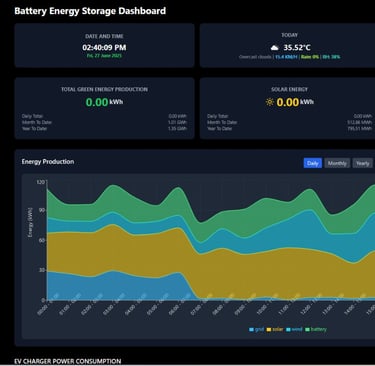
Task: Click the overcast cloud weather icon
Action: tap(274, 48)
